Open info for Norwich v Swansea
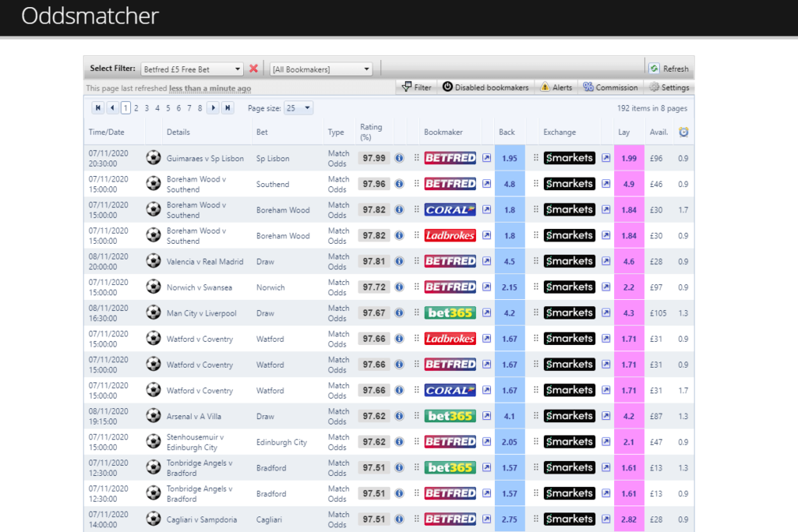Viewport: 798px width, 532px height. (400, 287)
